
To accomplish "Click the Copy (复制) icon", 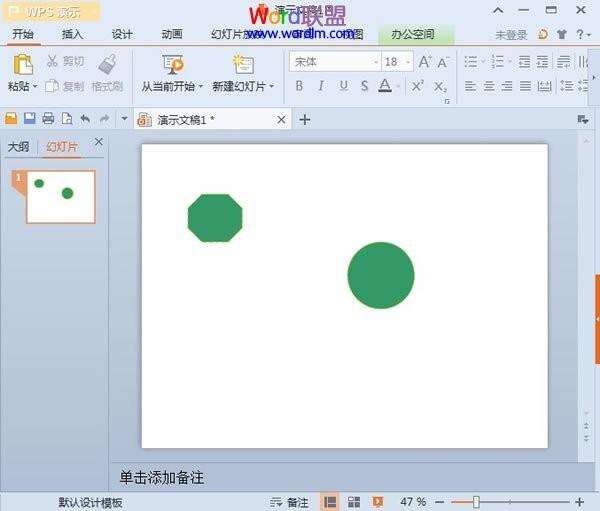I will 52,86.
